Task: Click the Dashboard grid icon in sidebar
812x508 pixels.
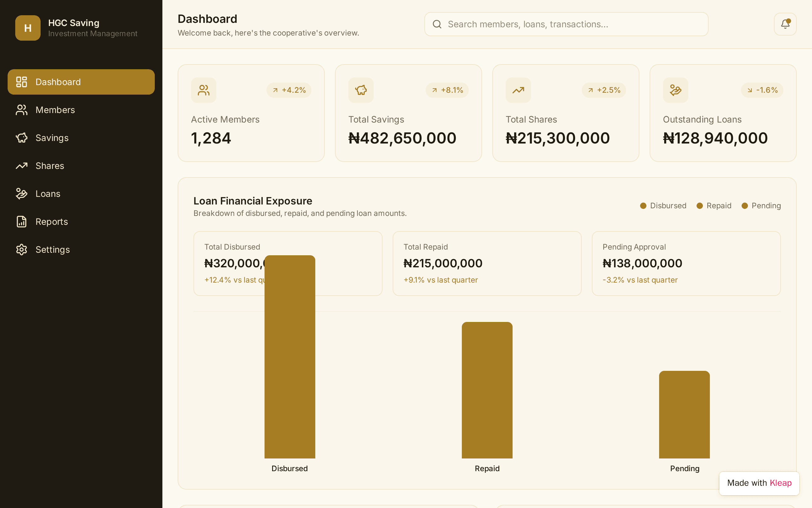Action: point(22,82)
